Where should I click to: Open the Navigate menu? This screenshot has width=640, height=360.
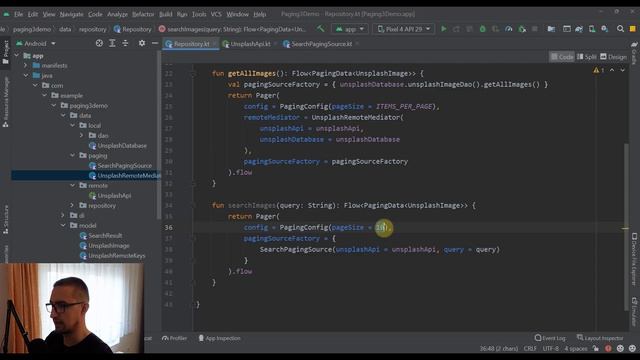point(71,14)
